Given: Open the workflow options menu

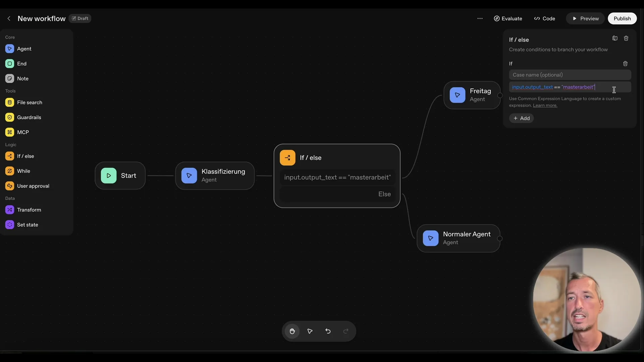Looking at the screenshot, I should click(x=480, y=18).
